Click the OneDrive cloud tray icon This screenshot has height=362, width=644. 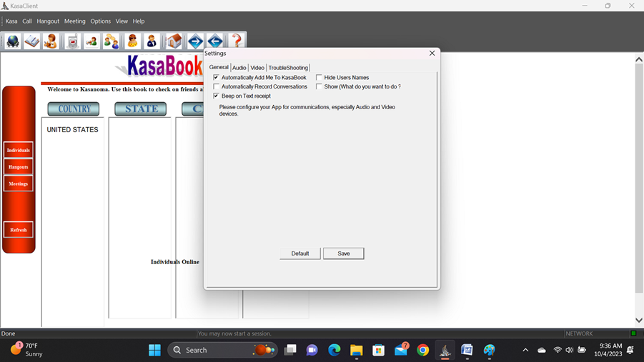pos(542,350)
